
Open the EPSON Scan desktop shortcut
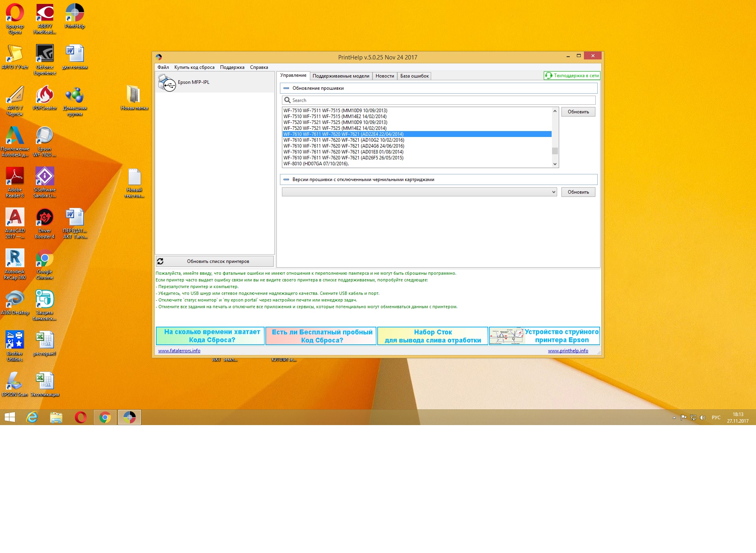15,385
